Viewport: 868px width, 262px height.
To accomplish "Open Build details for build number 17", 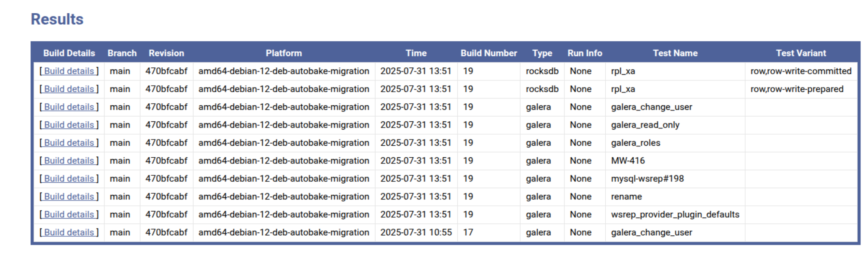I will point(69,233).
